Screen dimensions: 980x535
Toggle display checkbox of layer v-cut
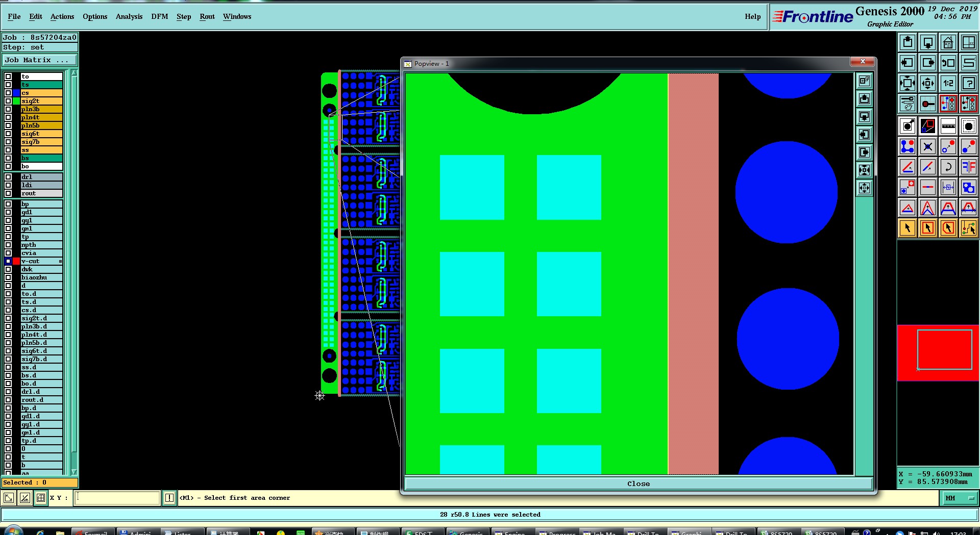click(x=8, y=261)
